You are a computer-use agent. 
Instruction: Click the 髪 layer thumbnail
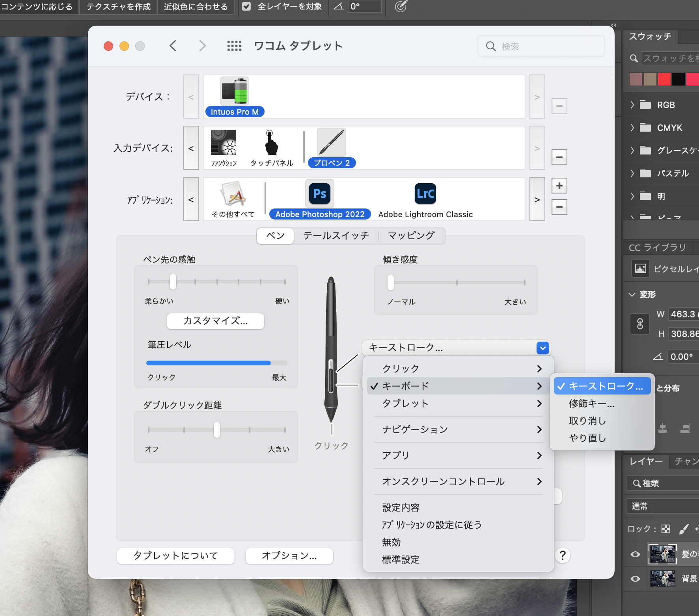[662, 554]
